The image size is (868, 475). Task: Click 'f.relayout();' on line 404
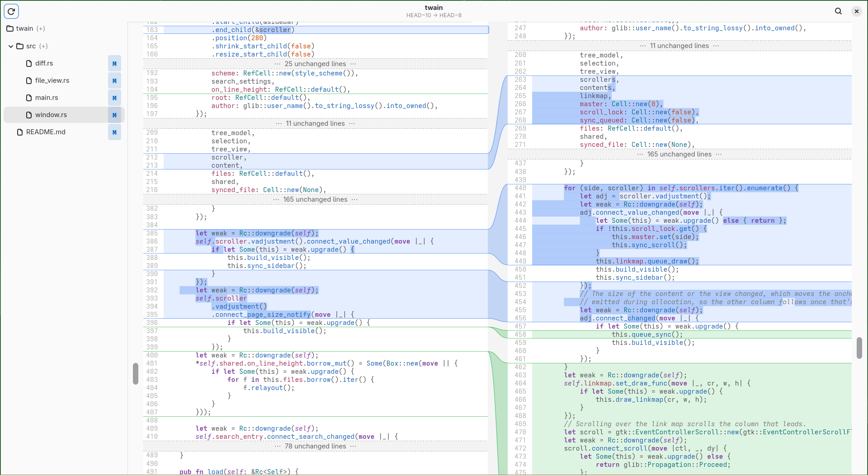click(x=269, y=388)
